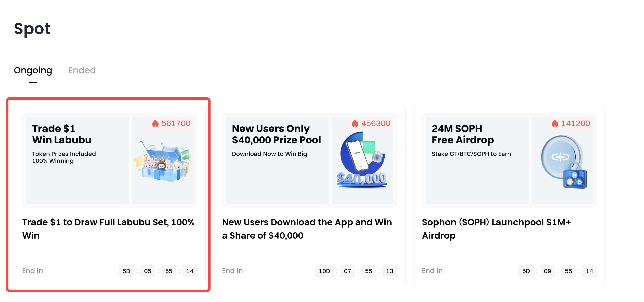Click 'New Users Only $40,000 Prize Pool' banner heading
The image size is (644, 302).
276,134
